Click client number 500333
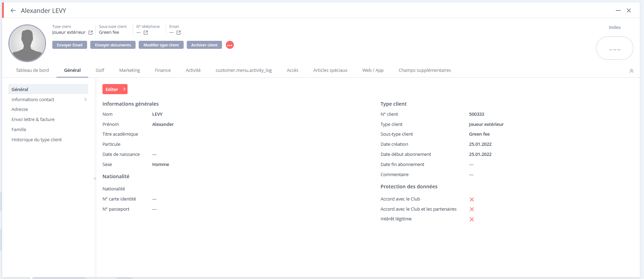644x279 pixels. coord(476,114)
